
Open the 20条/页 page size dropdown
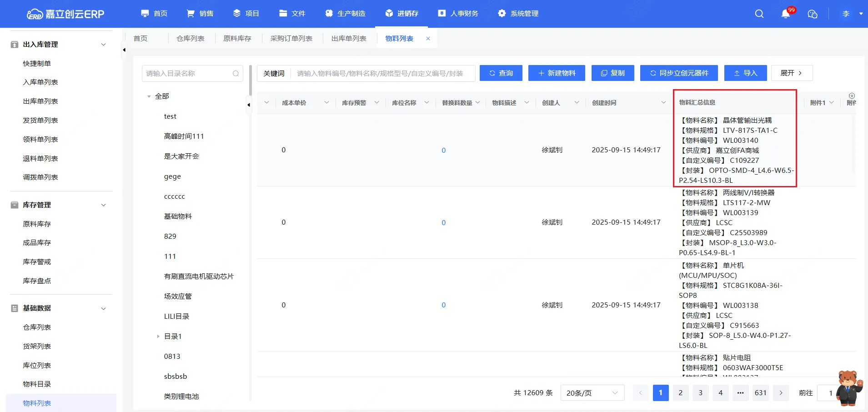click(x=592, y=393)
